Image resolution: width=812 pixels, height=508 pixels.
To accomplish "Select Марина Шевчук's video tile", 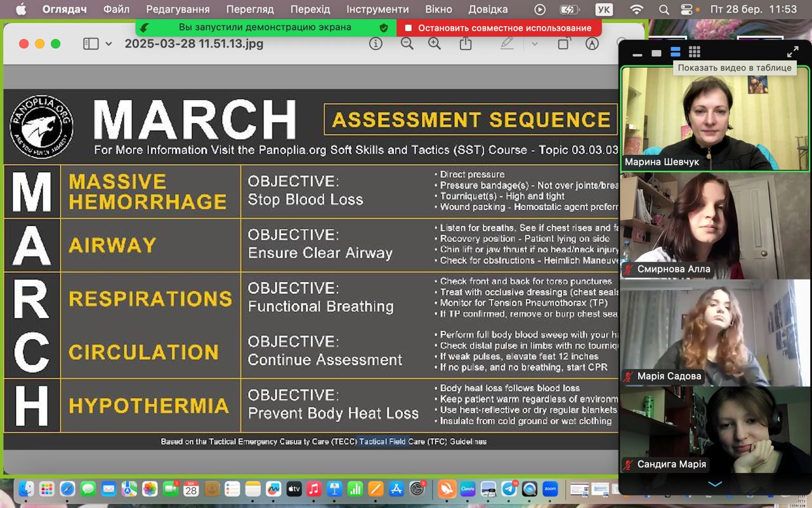I will pyautogui.click(x=715, y=118).
